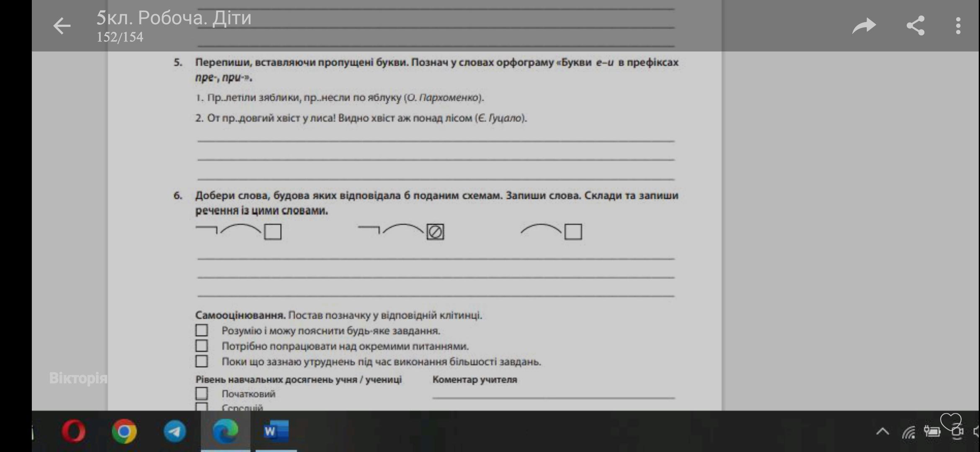Click the Chrome taskbar icon
Image resolution: width=980 pixels, height=452 pixels.
pyautogui.click(x=124, y=431)
